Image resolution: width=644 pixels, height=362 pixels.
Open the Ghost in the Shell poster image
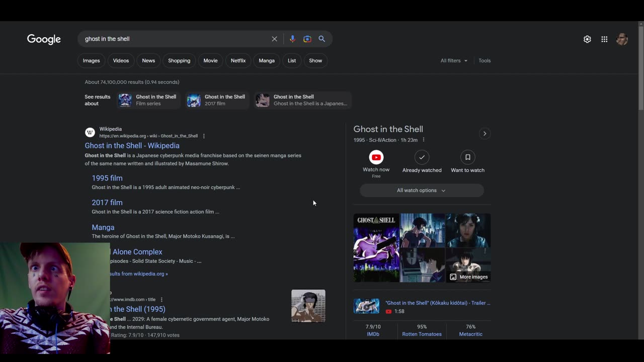376,248
